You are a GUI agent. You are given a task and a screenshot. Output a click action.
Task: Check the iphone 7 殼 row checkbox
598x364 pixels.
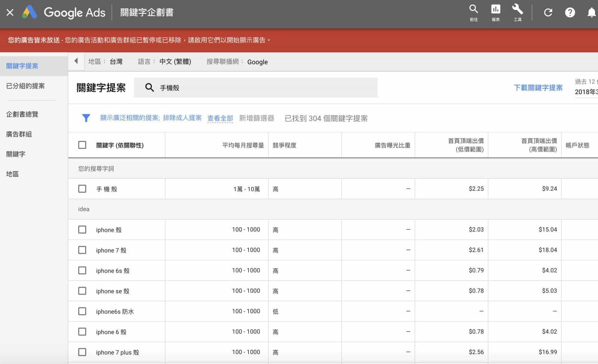[x=82, y=250]
